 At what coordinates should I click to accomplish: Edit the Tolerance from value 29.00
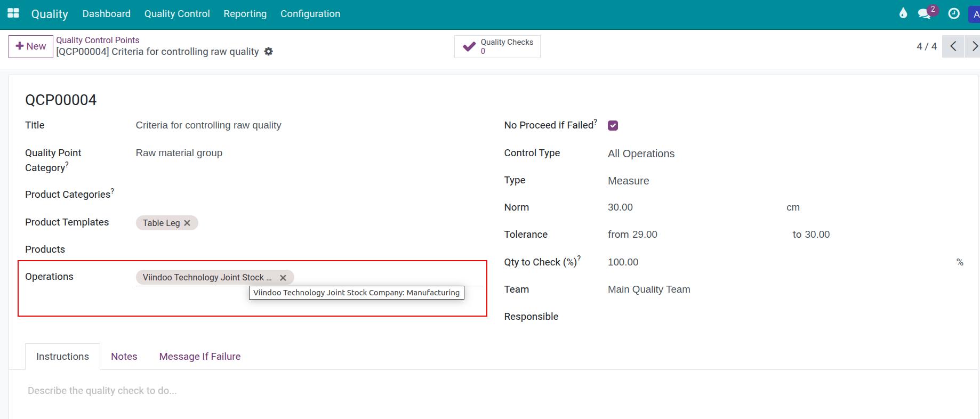point(645,235)
